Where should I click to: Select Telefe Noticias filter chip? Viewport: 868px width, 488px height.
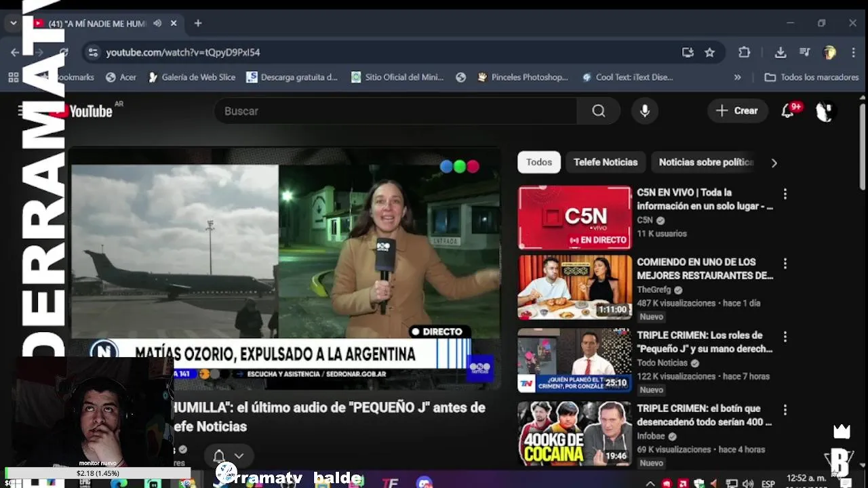606,162
